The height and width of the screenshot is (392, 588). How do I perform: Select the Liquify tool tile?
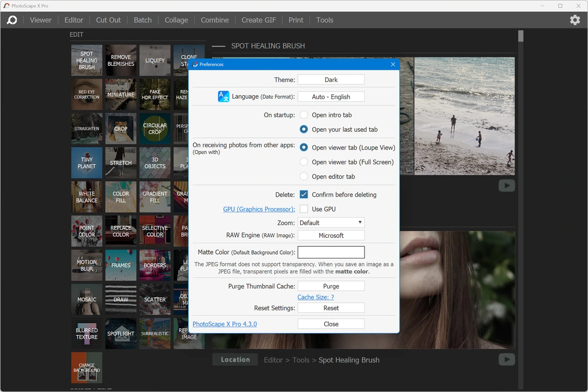pyautogui.click(x=155, y=60)
